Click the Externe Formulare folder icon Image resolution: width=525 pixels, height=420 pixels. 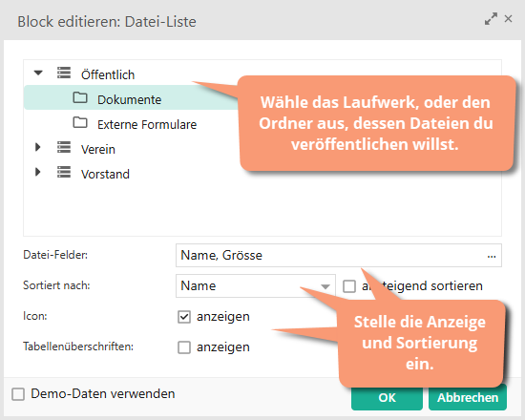[x=80, y=122]
